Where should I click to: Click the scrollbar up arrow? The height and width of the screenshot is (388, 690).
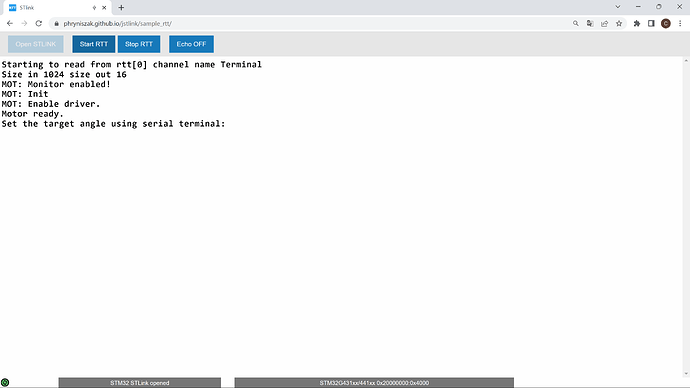tap(686, 61)
